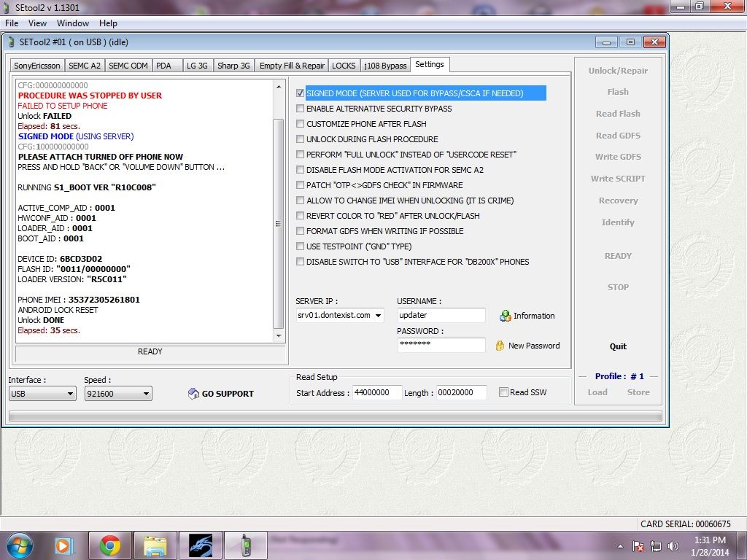This screenshot has width=747, height=560.
Task: Switch to SEtool2 phone icon in taskbar
Action: click(245, 545)
